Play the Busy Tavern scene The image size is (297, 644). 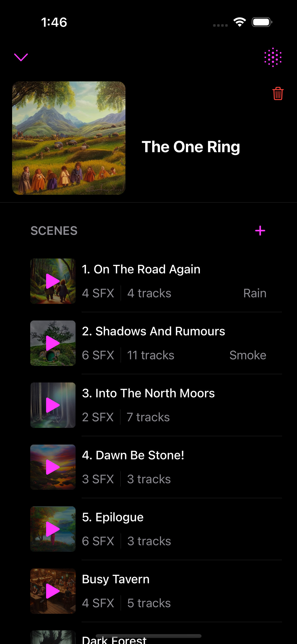click(53, 591)
